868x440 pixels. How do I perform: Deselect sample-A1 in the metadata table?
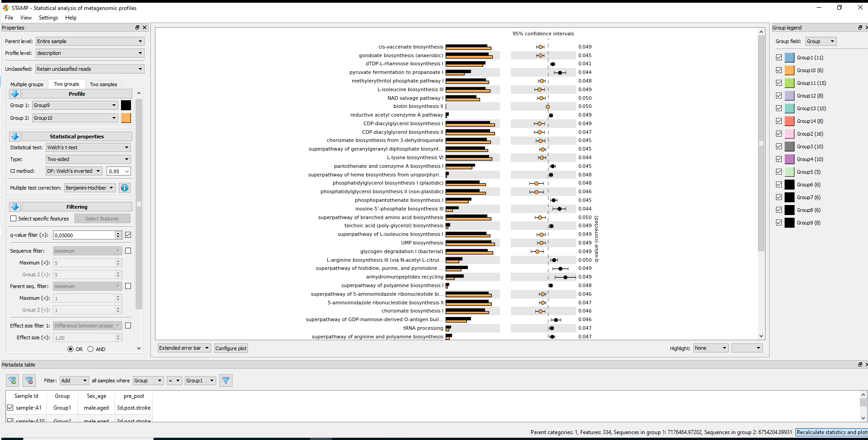click(x=10, y=408)
